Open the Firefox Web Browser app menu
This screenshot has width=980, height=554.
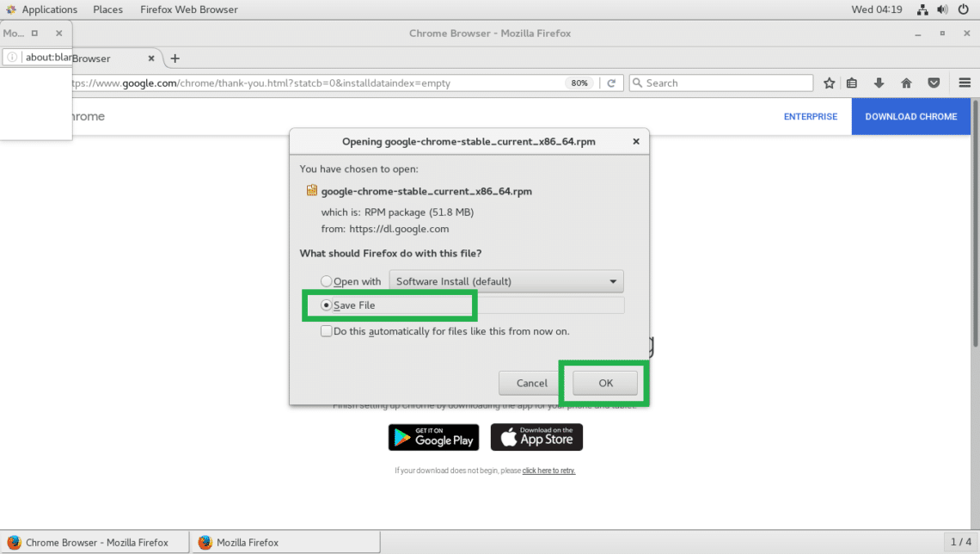(x=189, y=9)
